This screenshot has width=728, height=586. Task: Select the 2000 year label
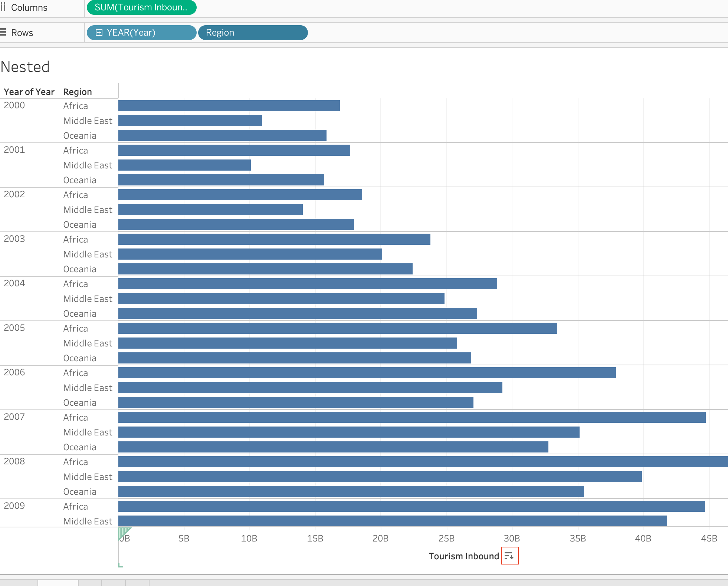point(14,105)
